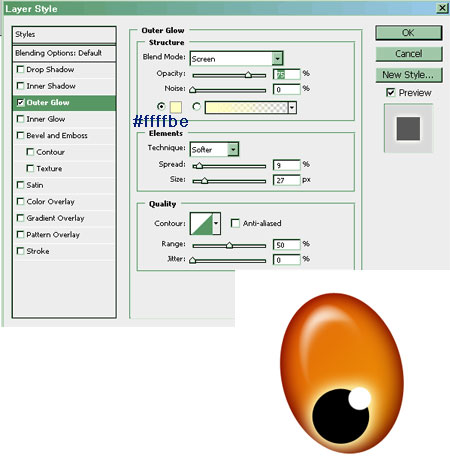Open the Technique dropdown arrow
Screen dimensions: 450x476
(x=233, y=149)
